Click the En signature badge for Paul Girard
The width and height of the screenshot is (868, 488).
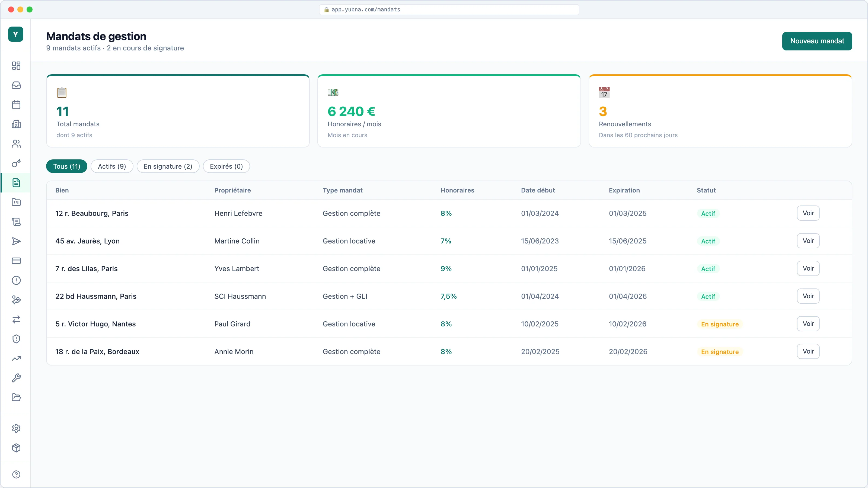[720, 324]
